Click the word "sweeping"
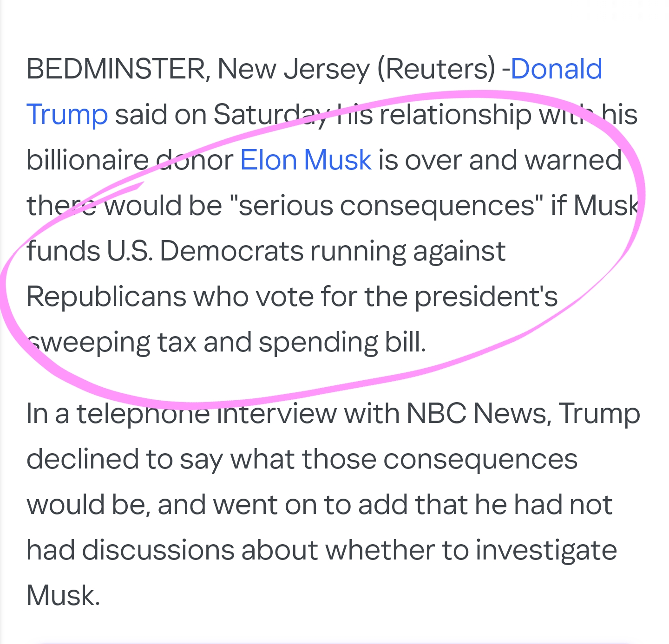 click(x=88, y=343)
